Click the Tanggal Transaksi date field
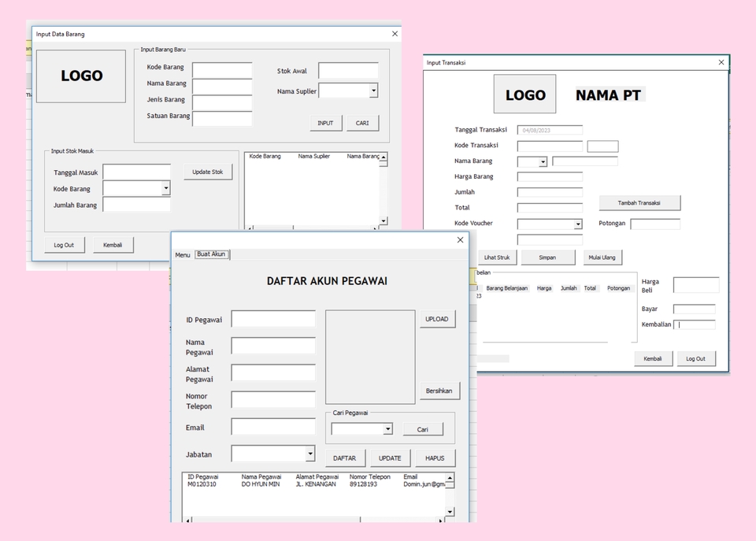This screenshot has height=541, width=756. click(550, 130)
